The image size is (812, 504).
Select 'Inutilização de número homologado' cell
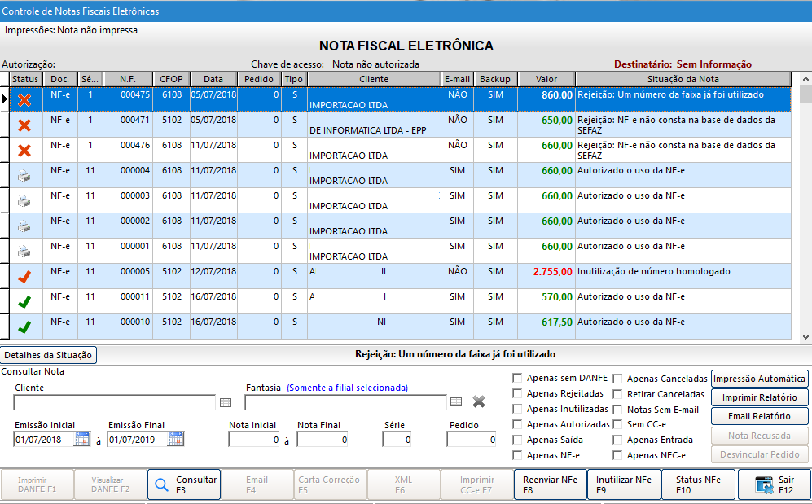(x=683, y=276)
